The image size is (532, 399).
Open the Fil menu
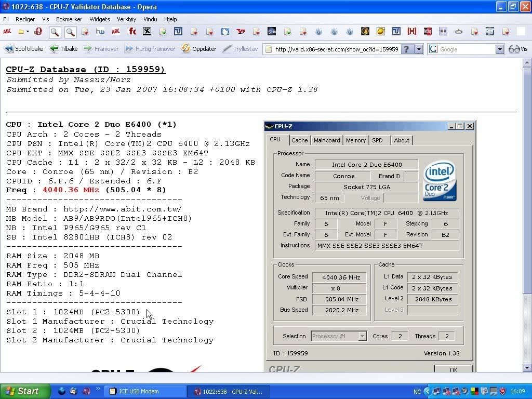(x=6, y=19)
